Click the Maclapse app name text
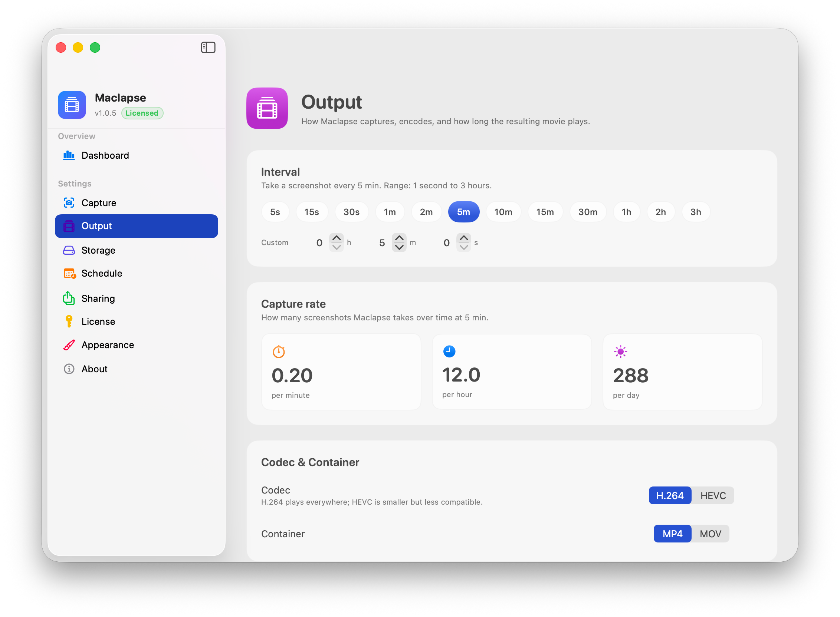Image resolution: width=840 pixels, height=617 pixels. pyautogui.click(x=120, y=98)
